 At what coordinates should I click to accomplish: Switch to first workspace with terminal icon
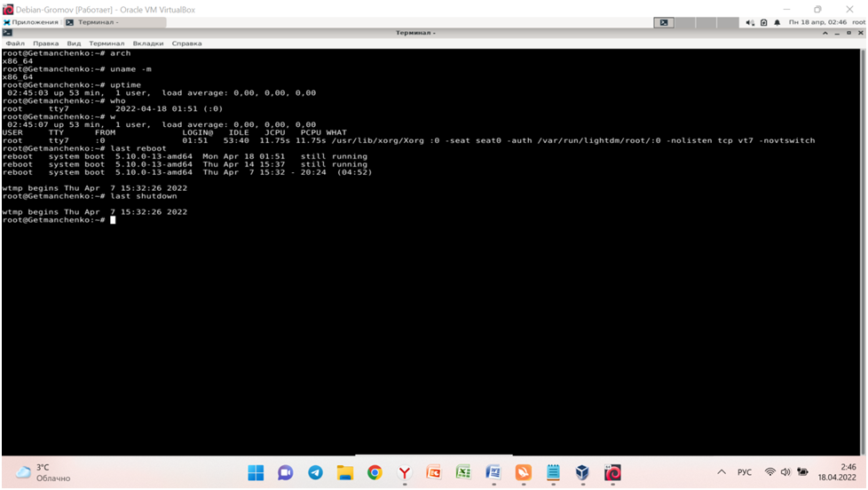663,22
